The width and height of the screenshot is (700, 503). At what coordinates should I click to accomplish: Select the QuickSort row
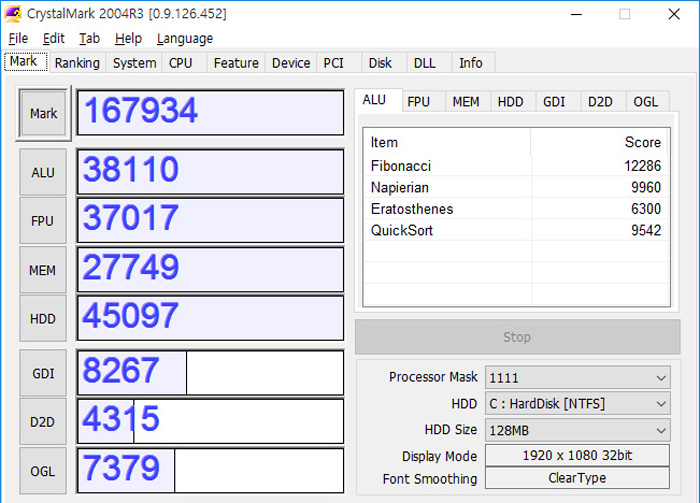tap(516, 230)
